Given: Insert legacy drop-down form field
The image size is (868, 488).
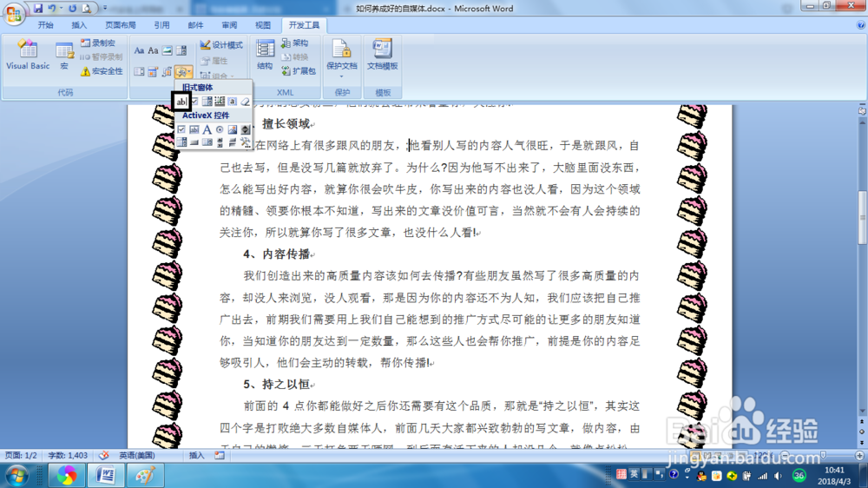Looking at the screenshot, I should click(207, 102).
